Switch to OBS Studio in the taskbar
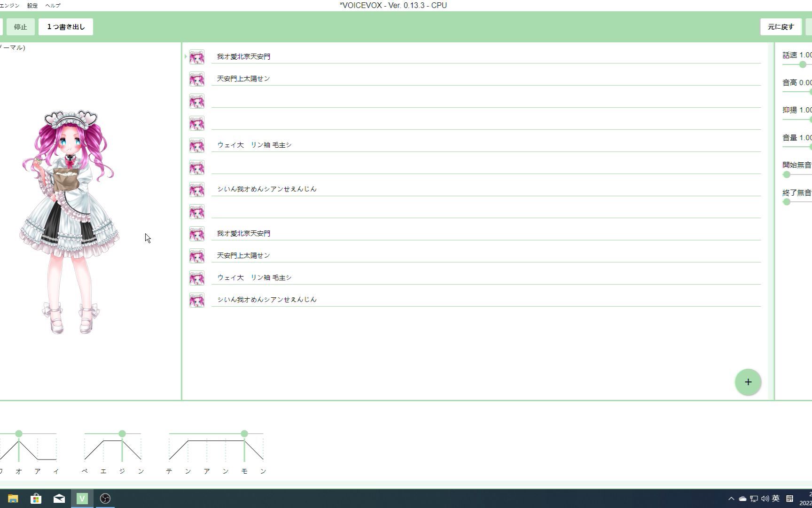Image resolution: width=812 pixels, height=508 pixels. click(x=105, y=499)
